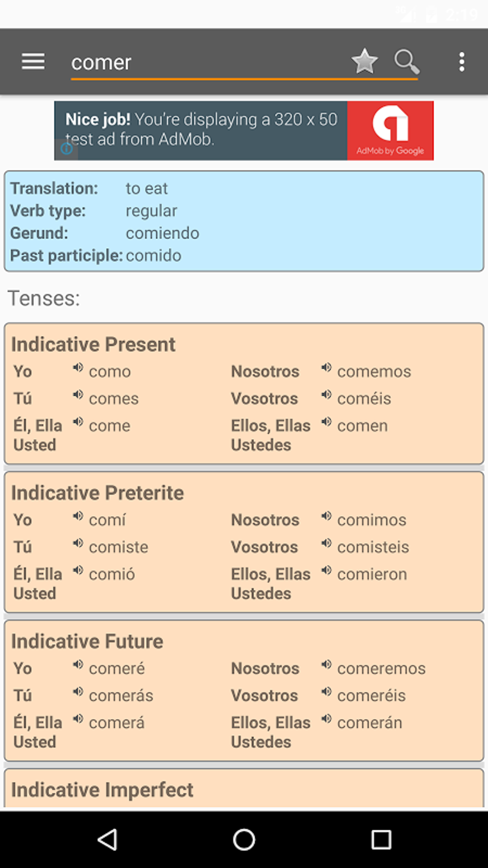Tap the verb search input field
The image size is (488, 868).
point(191,62)
